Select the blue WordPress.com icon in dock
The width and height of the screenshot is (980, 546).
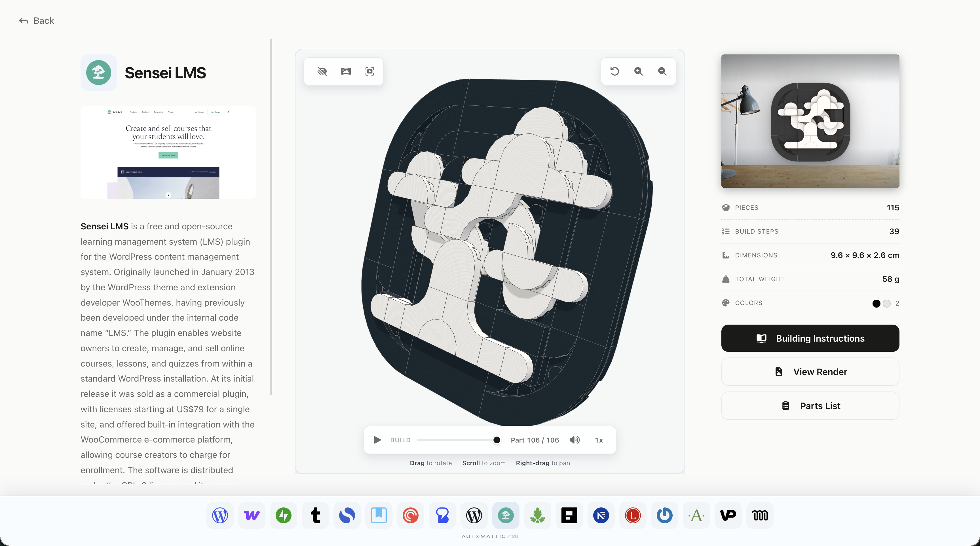pyautogui.click(x=220, y=515)
